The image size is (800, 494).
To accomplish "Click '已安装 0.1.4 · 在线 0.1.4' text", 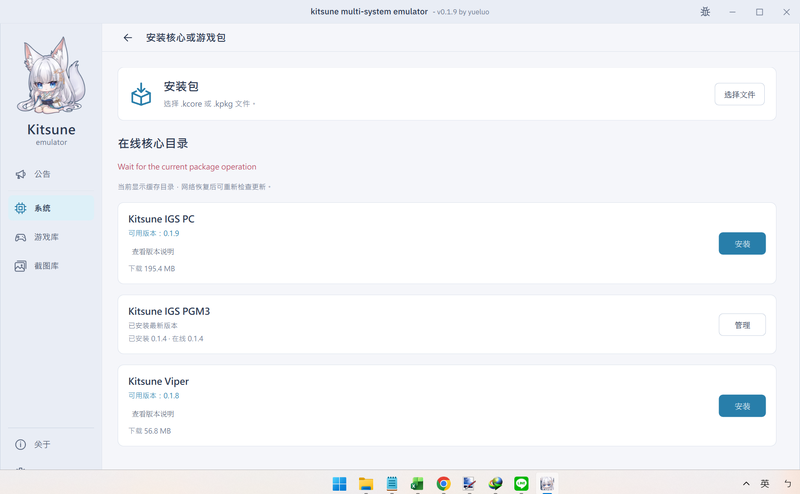I will (x=166, y=339).
